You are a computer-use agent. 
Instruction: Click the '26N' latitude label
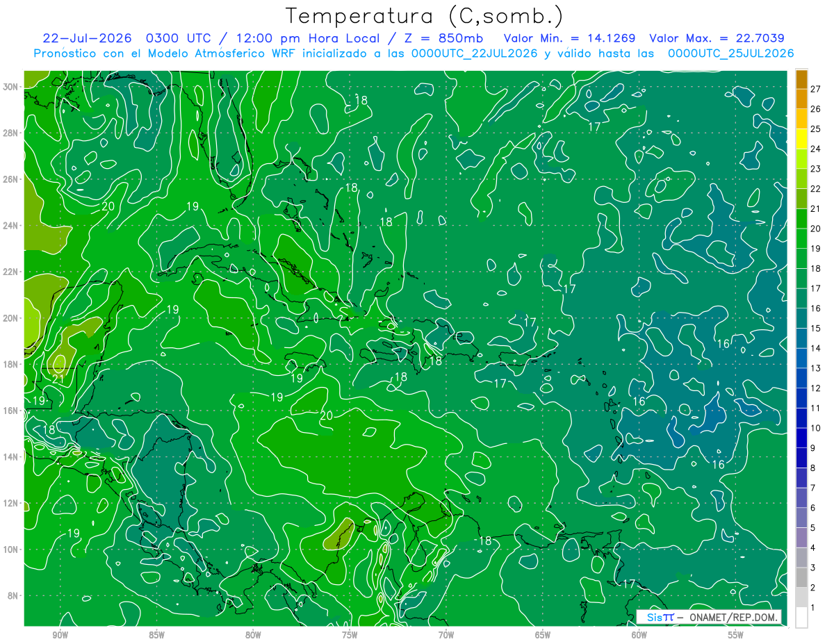(12, 179)
